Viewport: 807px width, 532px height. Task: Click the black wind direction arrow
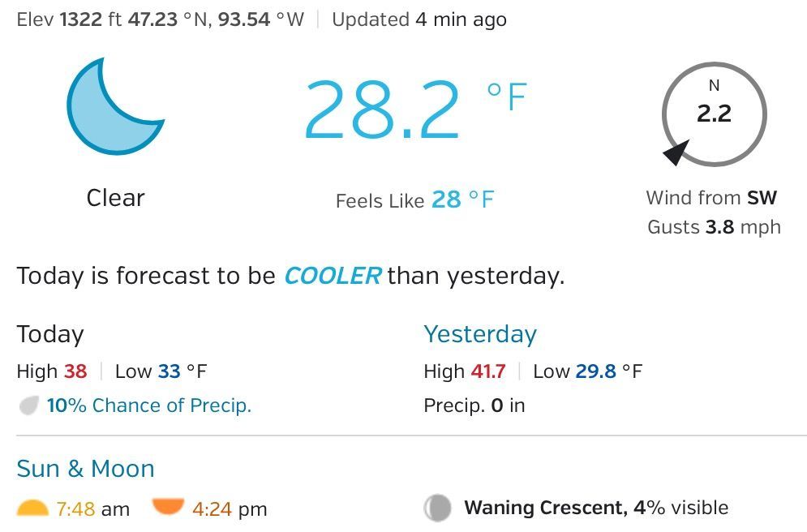pyautogui.click(x=676, y=152)
